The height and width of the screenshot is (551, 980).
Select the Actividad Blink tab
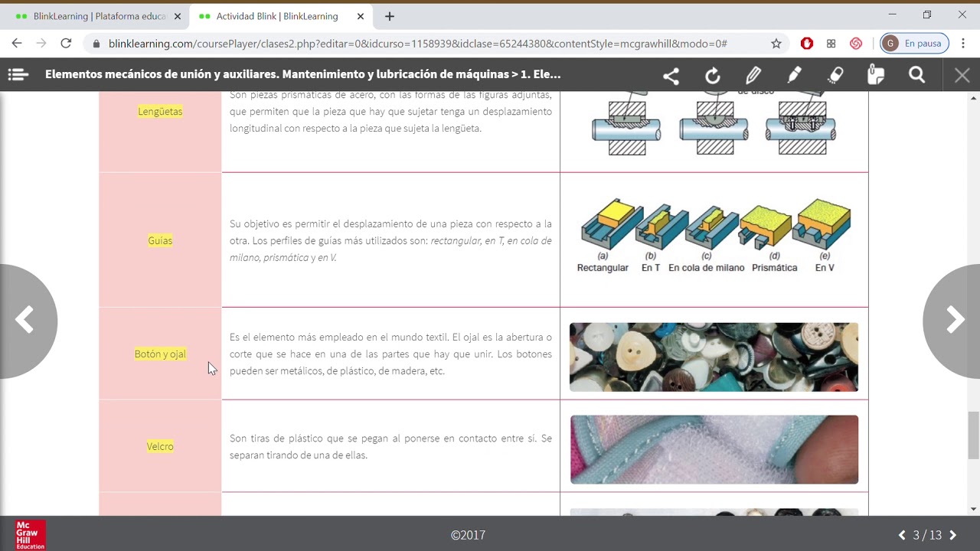pyautogui.click(x=276, y=16)
